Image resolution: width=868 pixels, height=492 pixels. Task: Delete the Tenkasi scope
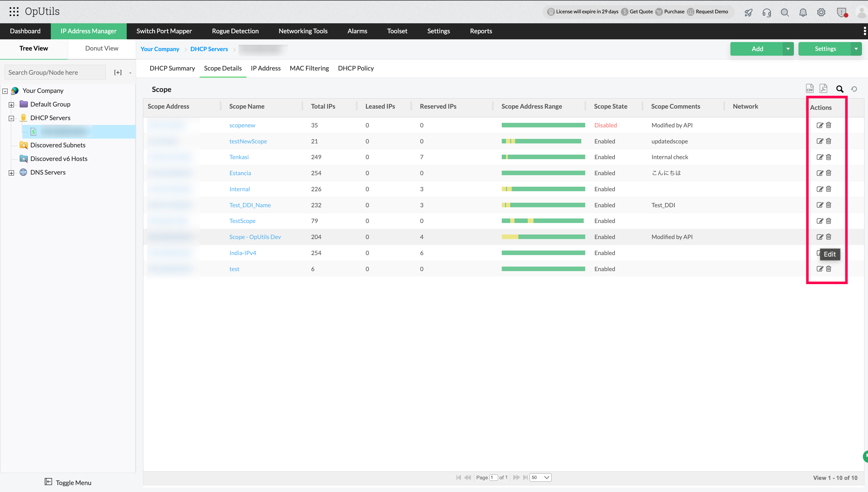coord(828,157)
